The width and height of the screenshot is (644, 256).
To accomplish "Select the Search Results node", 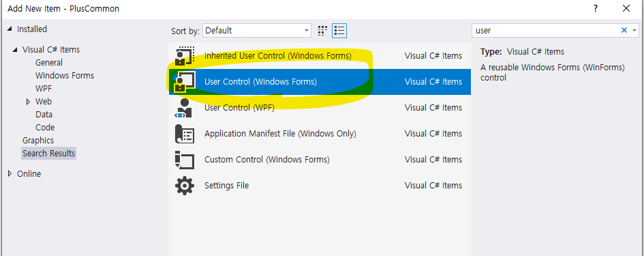I will (x=49, y=153).
